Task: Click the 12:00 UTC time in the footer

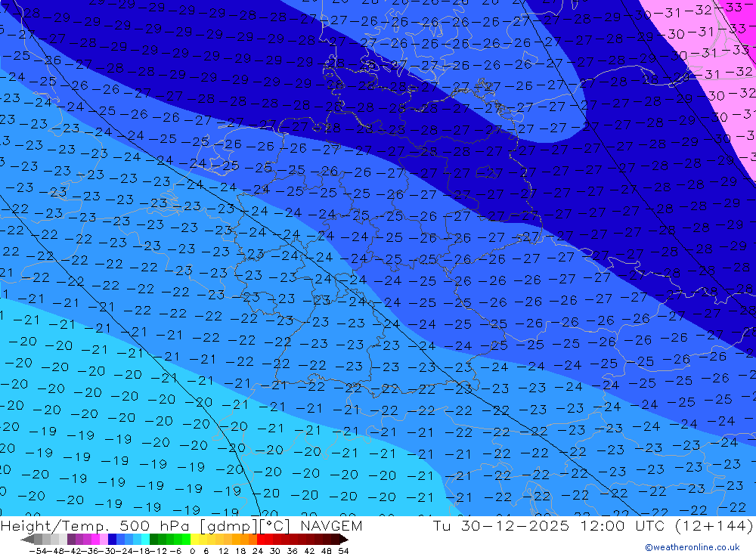Action: [x=622, y=525]
